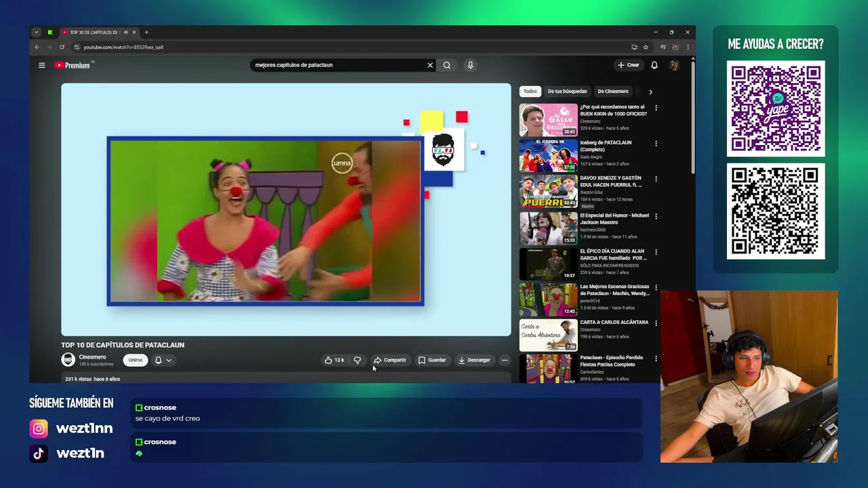Click the Descargar download button
Viewport: 868px width, 488px height.
(x=474, y=361)
